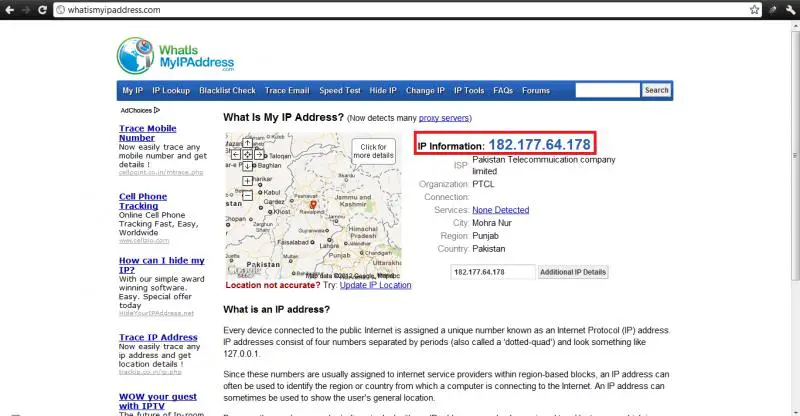Open the Hide IP menu item

pos(383,90)
